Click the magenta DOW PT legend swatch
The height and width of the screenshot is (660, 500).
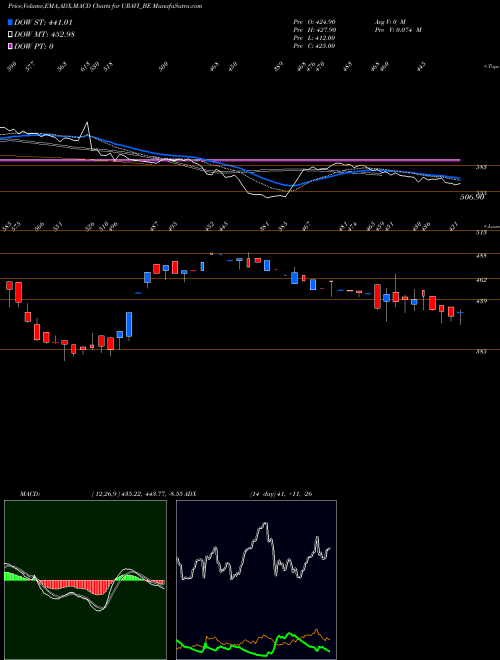click(x=10, y=46)
